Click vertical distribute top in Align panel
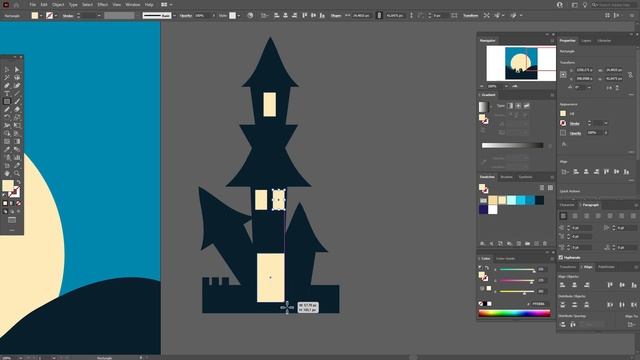This screenshot has width=640, height=360. pos(562,304)
